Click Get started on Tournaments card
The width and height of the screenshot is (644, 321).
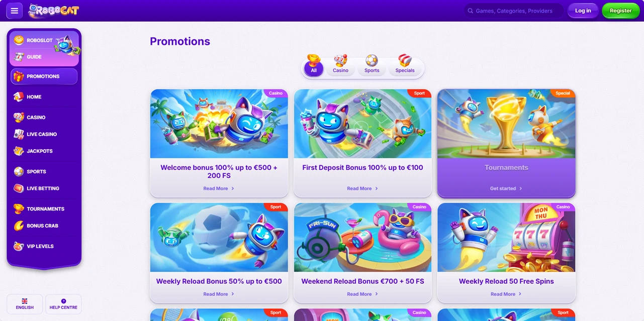coord(506,188)
